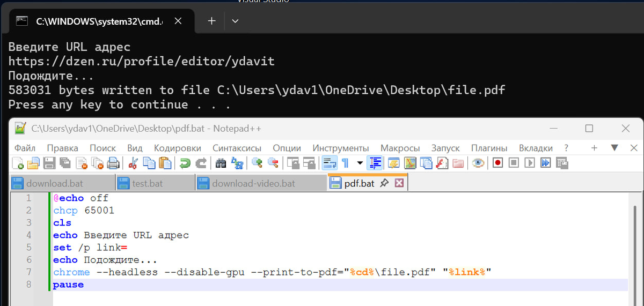Image resolution: width=644 pixels, height=306 pixels.
Task: Open the Макросы menu
Action: click(400, 148)
